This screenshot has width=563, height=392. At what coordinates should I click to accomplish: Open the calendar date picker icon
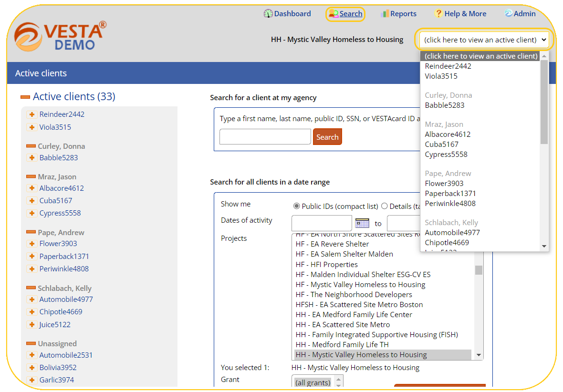click(362, 223)
